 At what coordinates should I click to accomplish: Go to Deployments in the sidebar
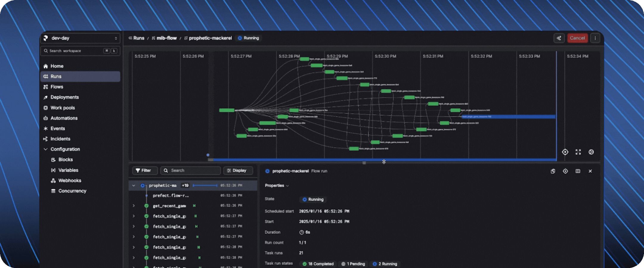coord(64,97)
